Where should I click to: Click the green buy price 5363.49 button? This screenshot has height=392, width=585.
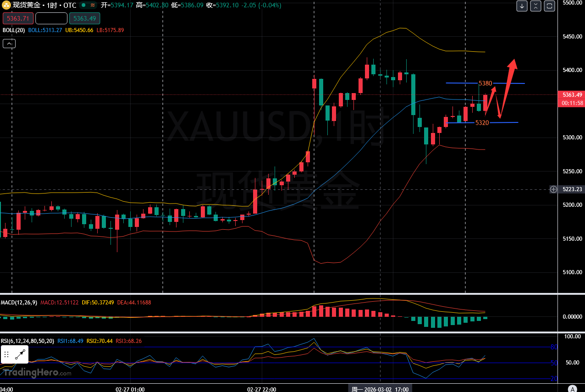tap(84, 18)
